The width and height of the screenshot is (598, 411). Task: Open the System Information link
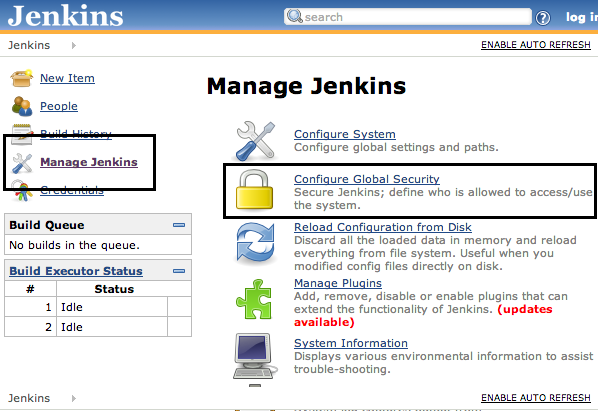click(351, 343)
